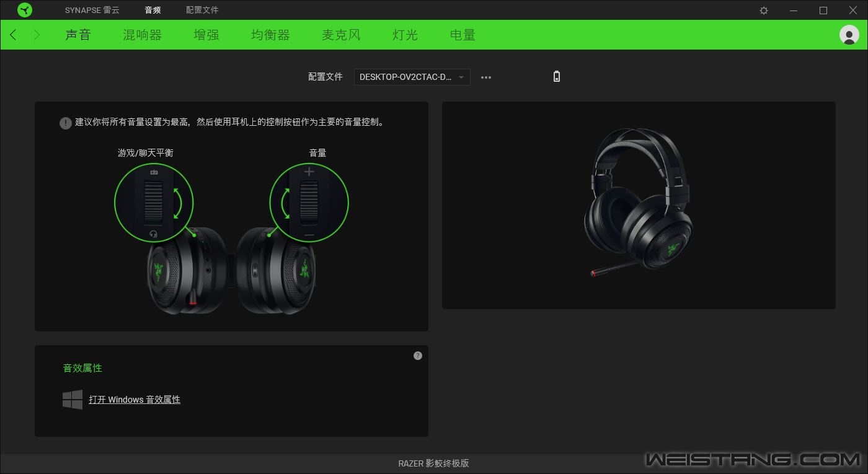868x474 pixels.
Task: Open the settings gear icon
Action: pyautogui.click(x=764, y=11)
